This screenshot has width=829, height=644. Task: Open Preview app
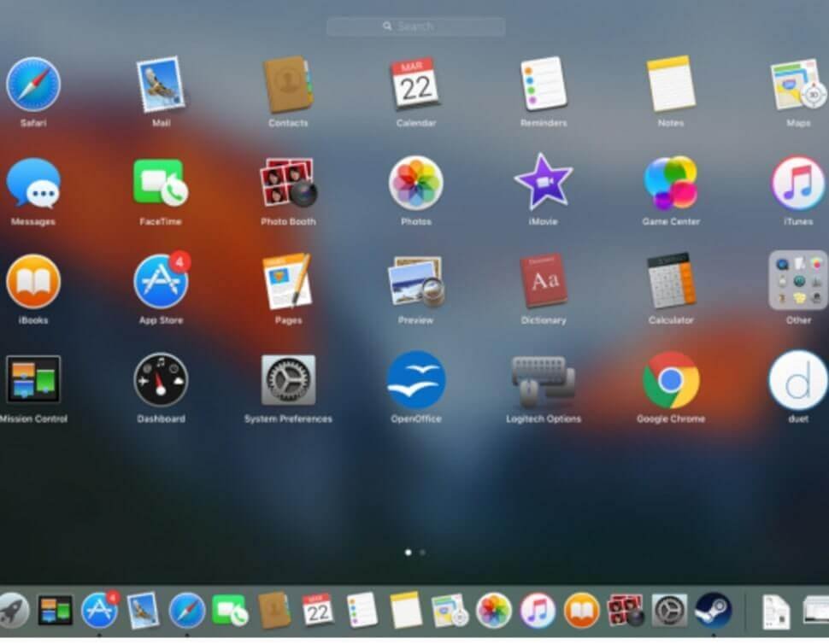point(416,282)
